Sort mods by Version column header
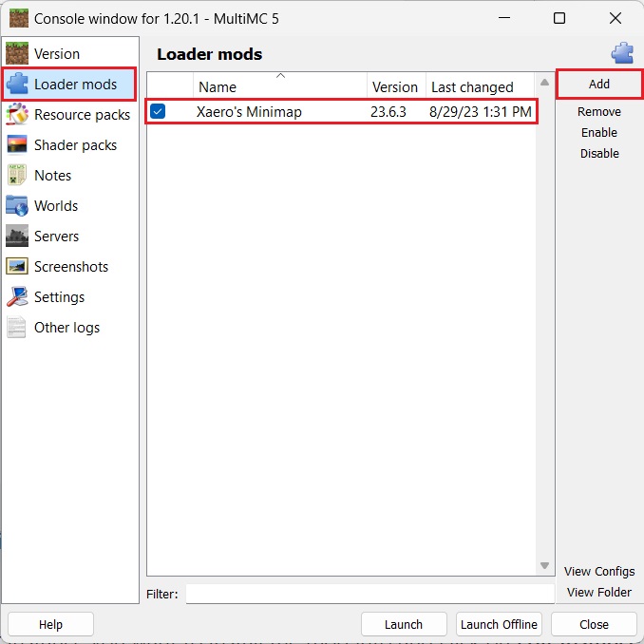 pos(396,86)
